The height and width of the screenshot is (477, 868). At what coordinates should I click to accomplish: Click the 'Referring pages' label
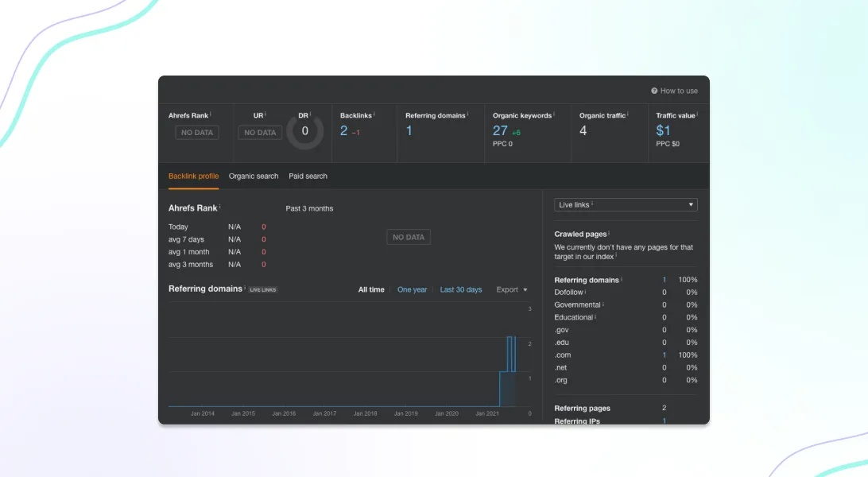pos(583,409)
